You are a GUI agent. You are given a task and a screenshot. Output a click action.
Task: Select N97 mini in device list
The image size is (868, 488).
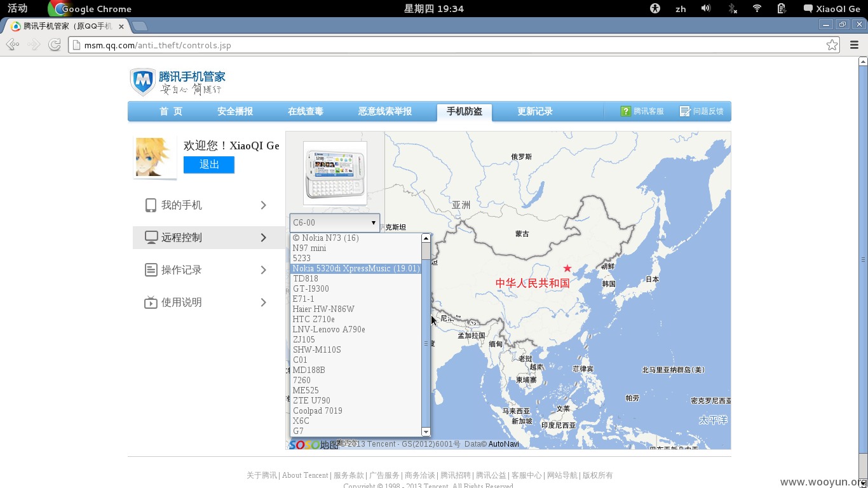tap(356, 248)
